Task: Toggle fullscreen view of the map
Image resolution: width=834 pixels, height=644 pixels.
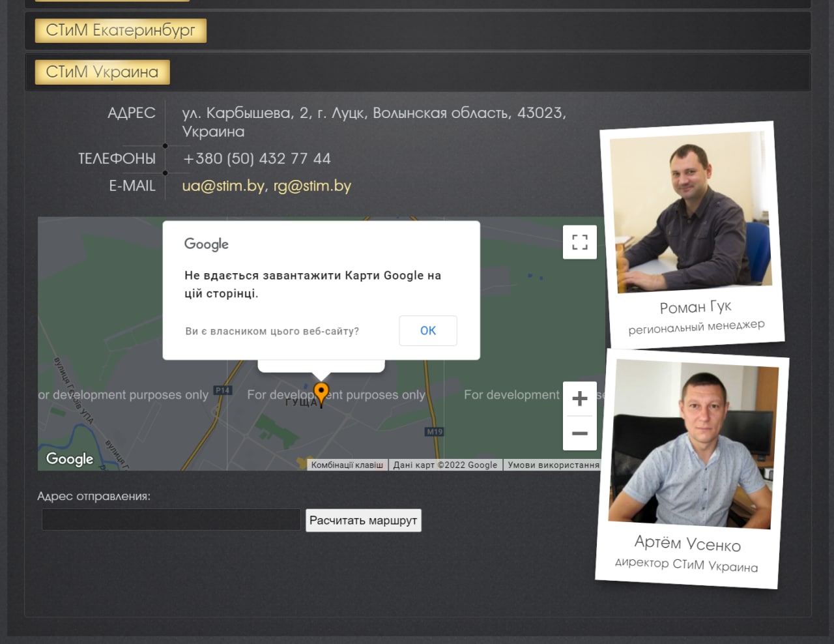Action: pyautogui.click(x=579, y=242)
